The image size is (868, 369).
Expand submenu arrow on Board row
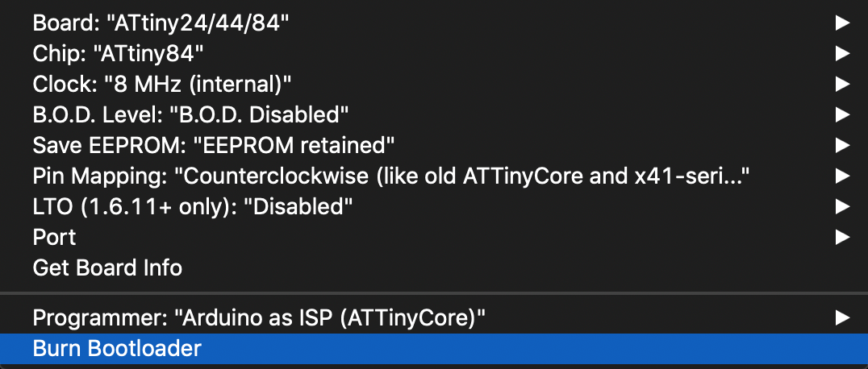click(842, 23)
